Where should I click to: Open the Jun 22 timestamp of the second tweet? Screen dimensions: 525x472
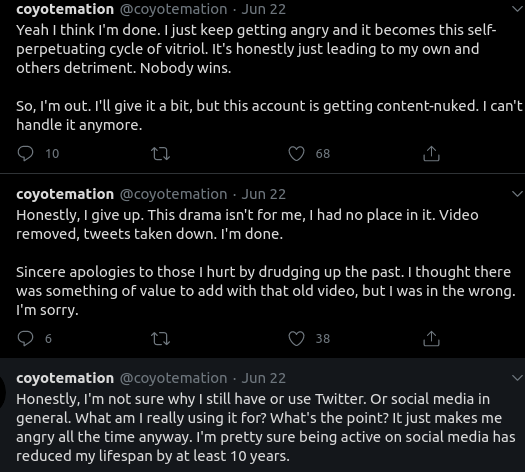pyautogui.click(x=264, y=194)
